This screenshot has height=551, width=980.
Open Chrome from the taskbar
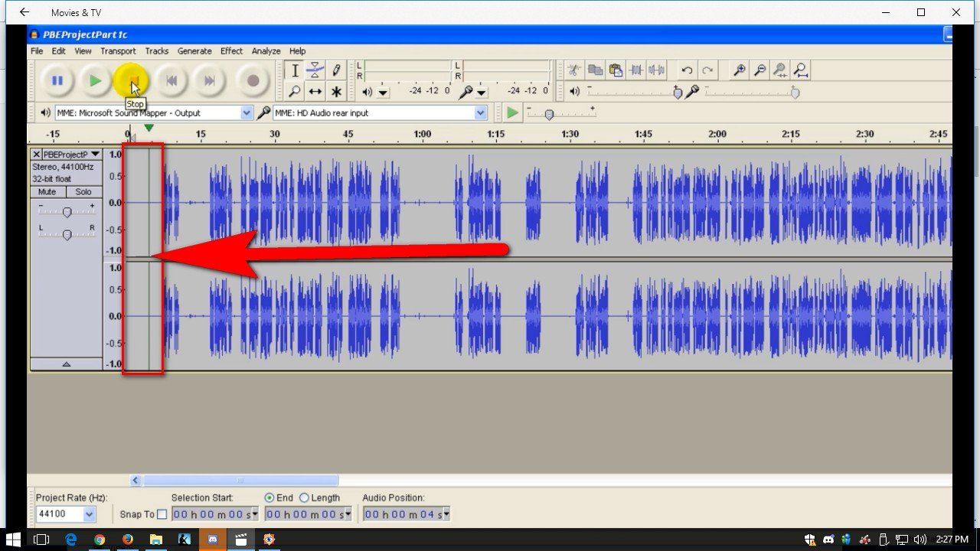pos(99,540)
